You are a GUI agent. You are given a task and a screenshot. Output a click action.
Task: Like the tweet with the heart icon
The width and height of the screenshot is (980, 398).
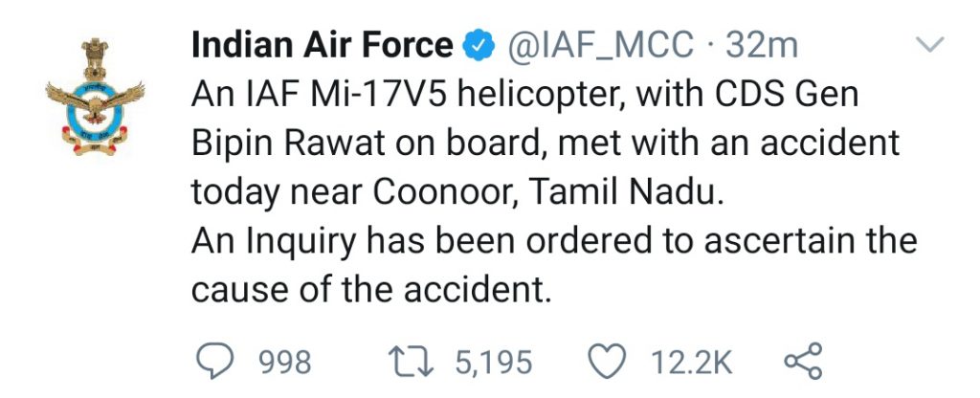(x=608, y=362)
